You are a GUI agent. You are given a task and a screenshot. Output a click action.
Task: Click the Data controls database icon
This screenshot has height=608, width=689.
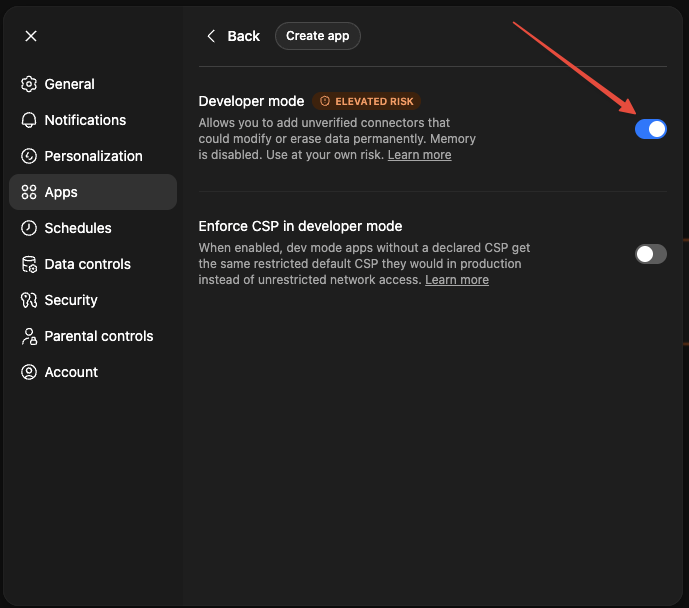point(29,264)
